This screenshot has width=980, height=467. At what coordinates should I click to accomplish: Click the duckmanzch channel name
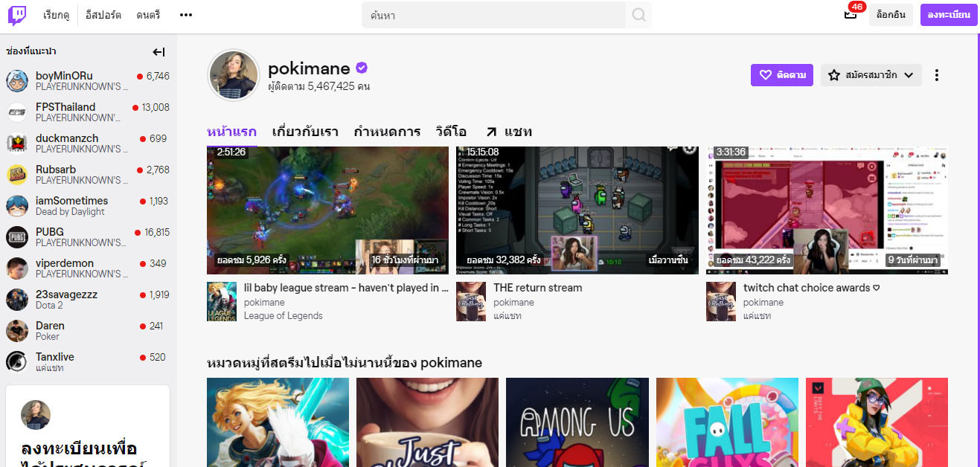tap(67, 138)
